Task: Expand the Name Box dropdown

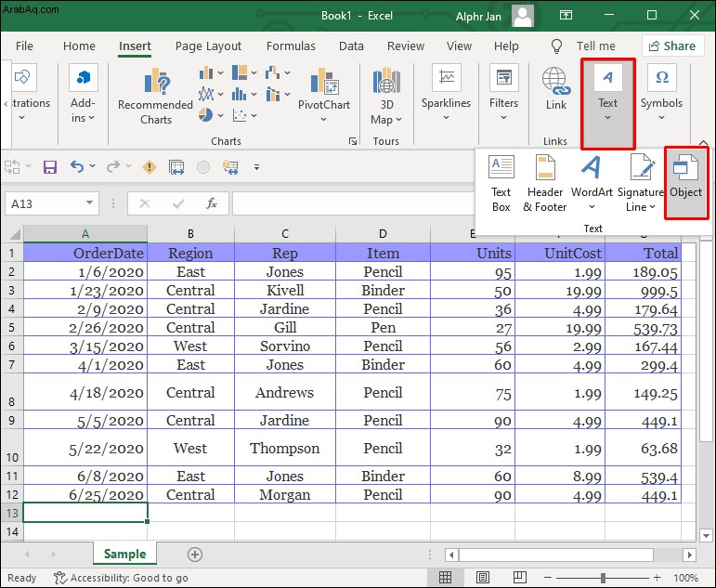Action: (x=89, y=203)
